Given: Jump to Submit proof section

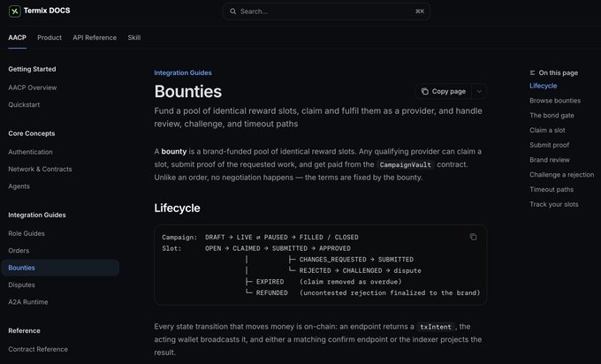Looking at the screenshot, I should 549,145.
